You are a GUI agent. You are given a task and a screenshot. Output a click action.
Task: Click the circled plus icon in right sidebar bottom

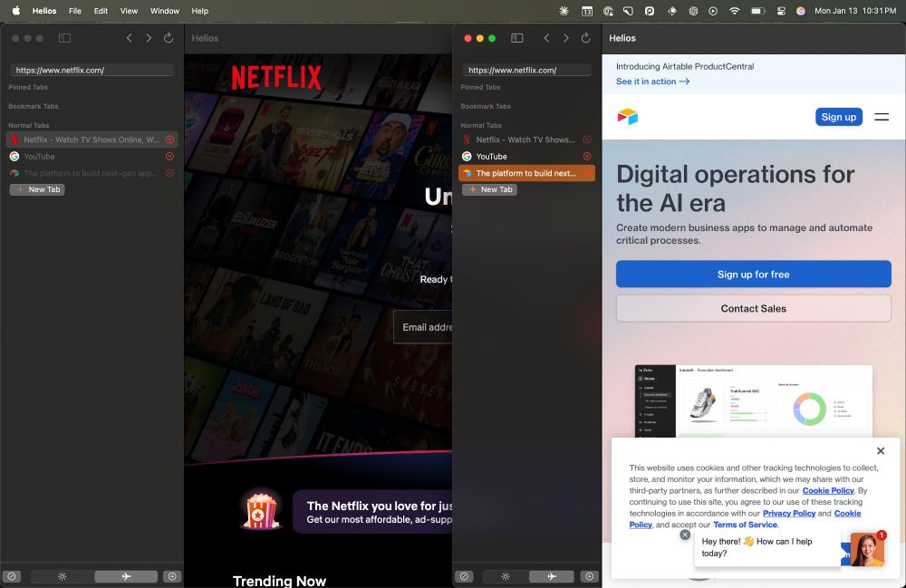click(x=590, y=576)
